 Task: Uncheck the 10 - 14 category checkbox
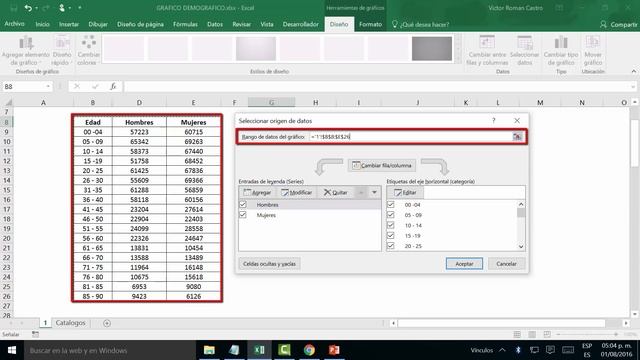pyautogui.click(x=391, y=225)
